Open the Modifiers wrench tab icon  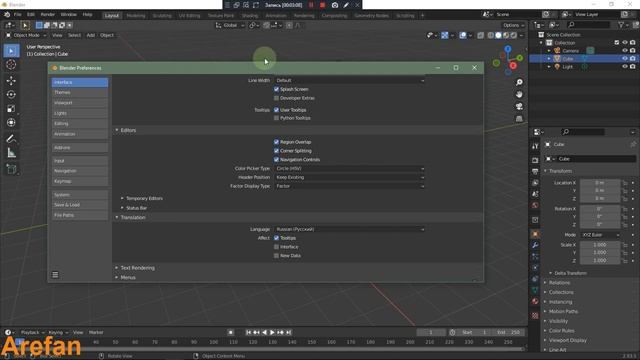click(x=535, y=245)
